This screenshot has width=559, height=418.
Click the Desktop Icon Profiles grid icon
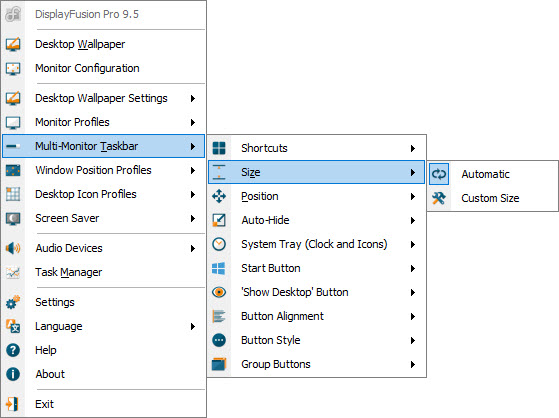13,194
